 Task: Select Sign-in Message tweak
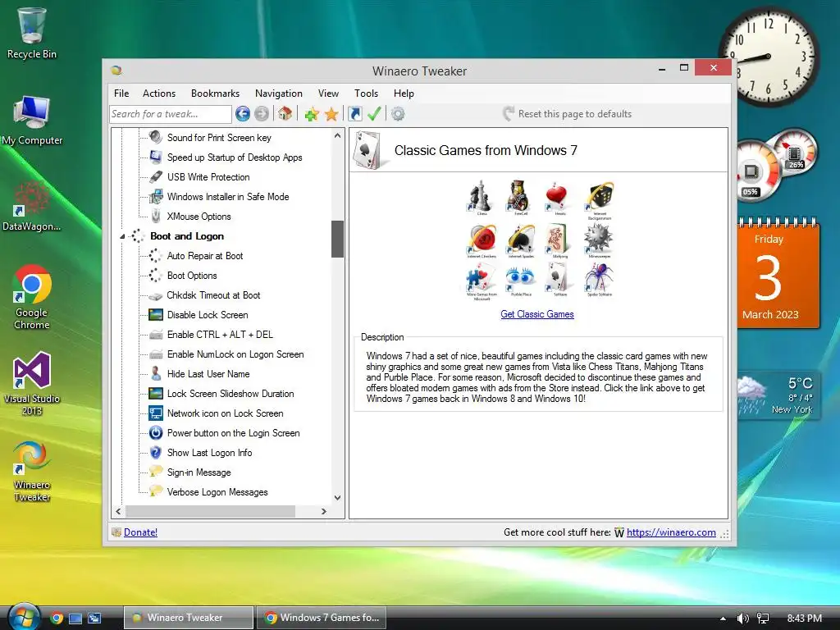point(199,472)
